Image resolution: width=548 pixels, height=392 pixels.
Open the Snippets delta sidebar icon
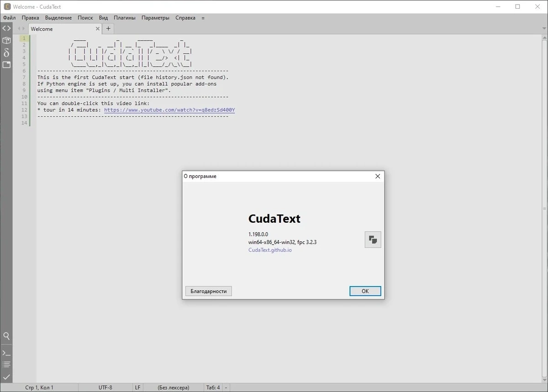tap(6, 52)
